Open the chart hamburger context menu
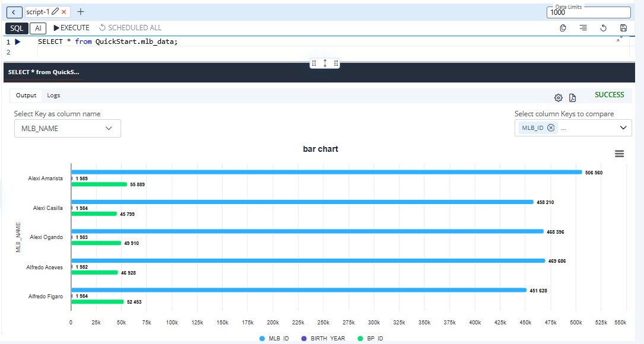This screenshot has width=644, height=344. [x=620, y=154]
